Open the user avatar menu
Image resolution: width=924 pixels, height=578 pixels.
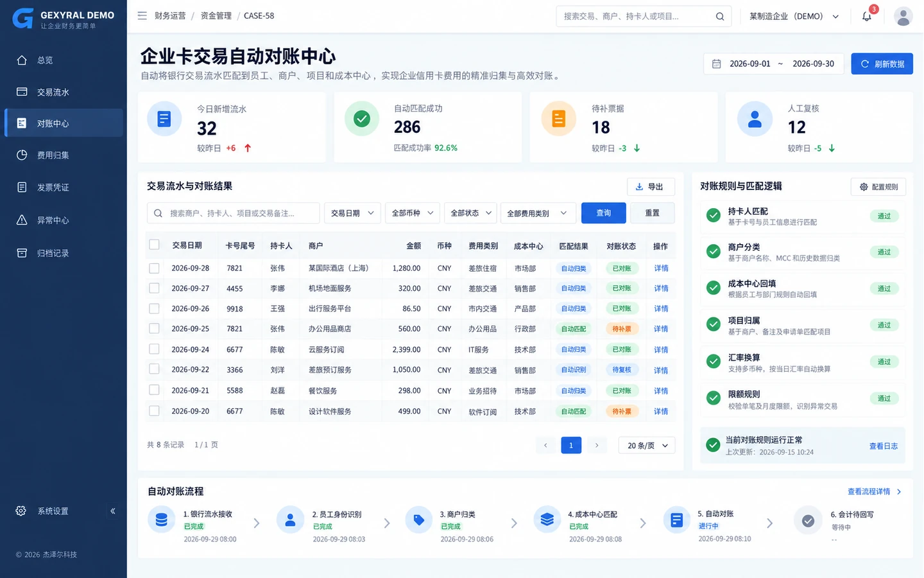[903, 16]
